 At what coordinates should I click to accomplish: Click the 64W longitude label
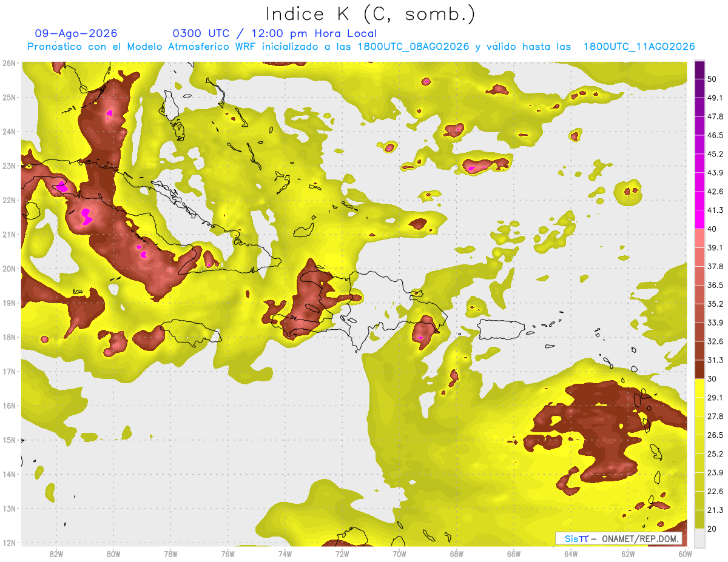tap(571, 554)
